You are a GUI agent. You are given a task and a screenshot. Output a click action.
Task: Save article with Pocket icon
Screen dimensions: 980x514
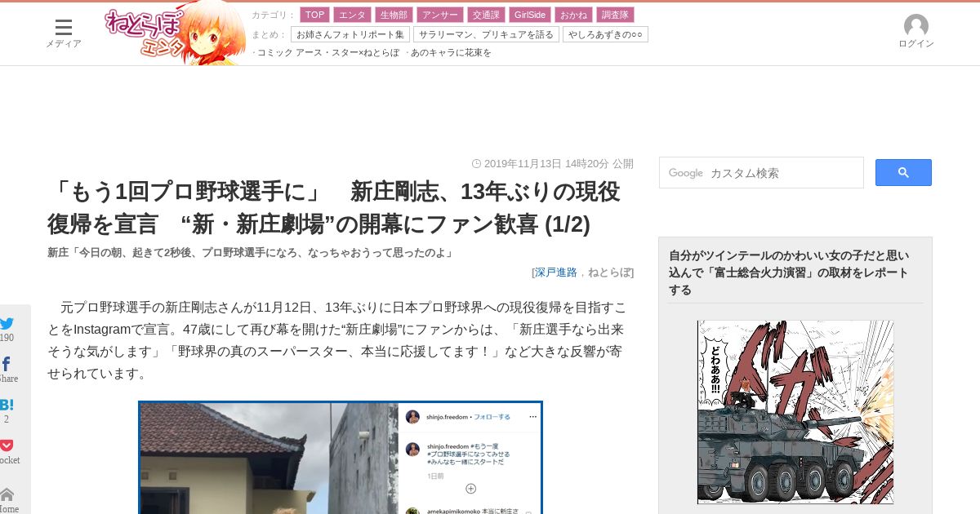tap(7, 445)
